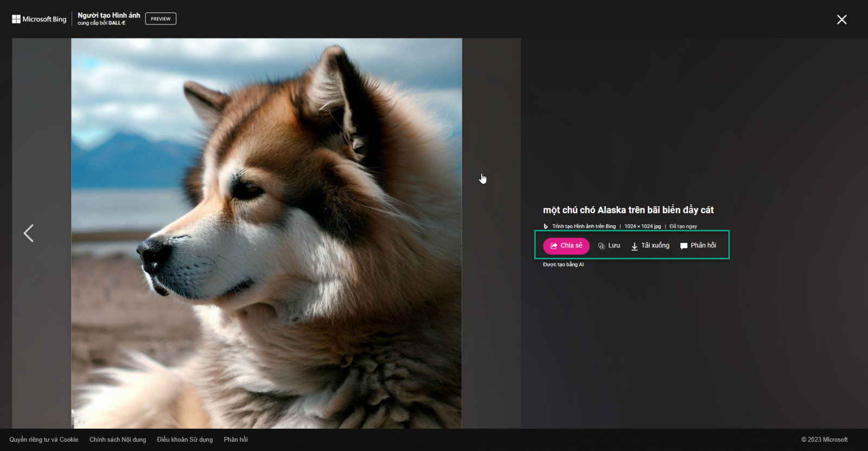Click 'Phản hồi' link in the footer

(x=235, y=440)
